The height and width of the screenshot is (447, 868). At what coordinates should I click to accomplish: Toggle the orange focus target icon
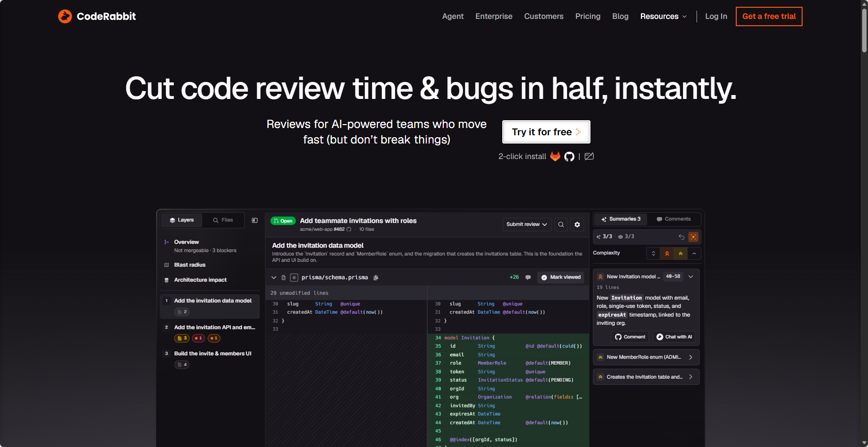[x=693, y=237]
